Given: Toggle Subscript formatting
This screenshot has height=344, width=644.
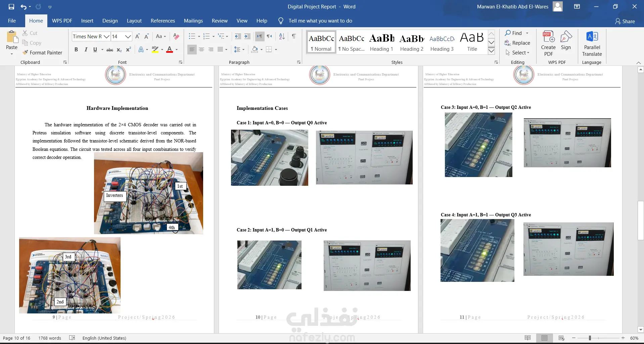Looking at the screenshot, I should (x=119, y=50).
